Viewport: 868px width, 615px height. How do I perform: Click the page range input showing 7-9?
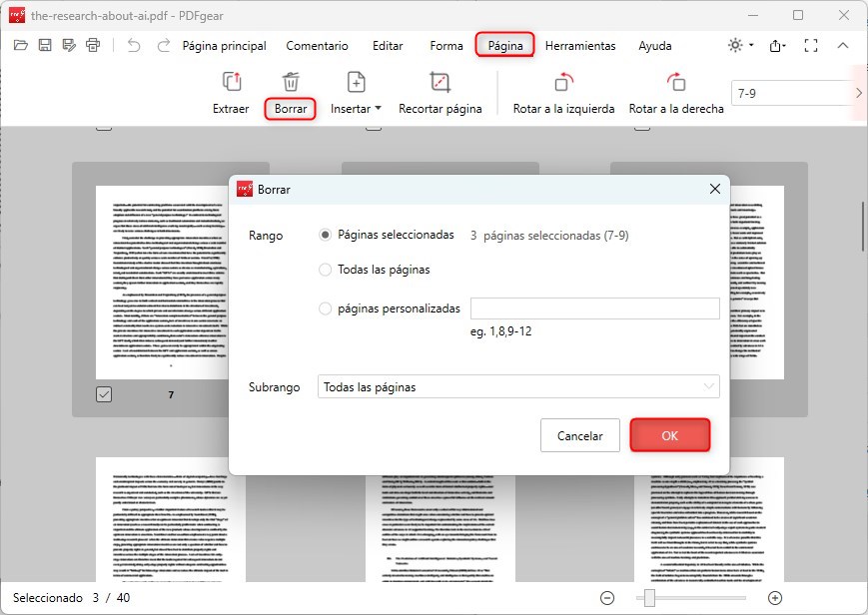792,92
